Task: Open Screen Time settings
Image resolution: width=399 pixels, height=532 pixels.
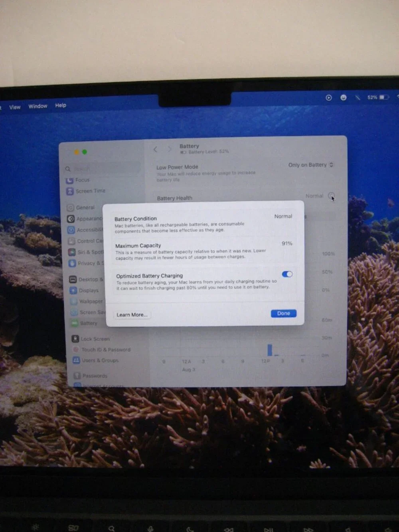Action: point(86,191)
